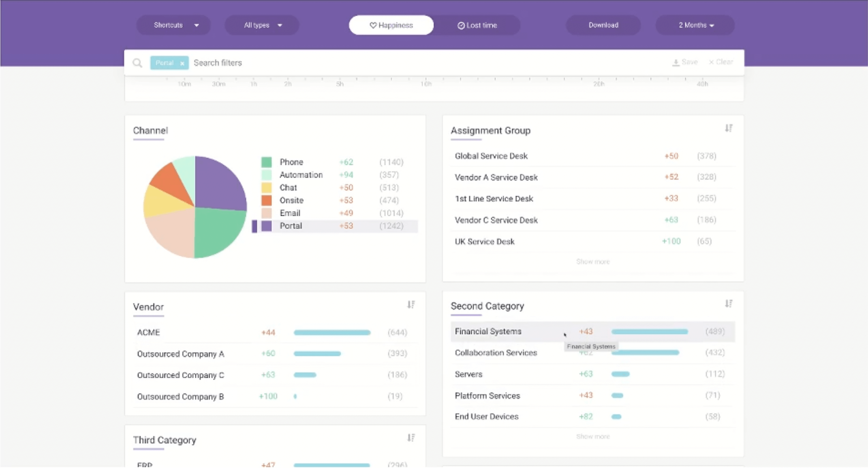Clear all search filters
868x468 pixels.
tap(721, 62)
